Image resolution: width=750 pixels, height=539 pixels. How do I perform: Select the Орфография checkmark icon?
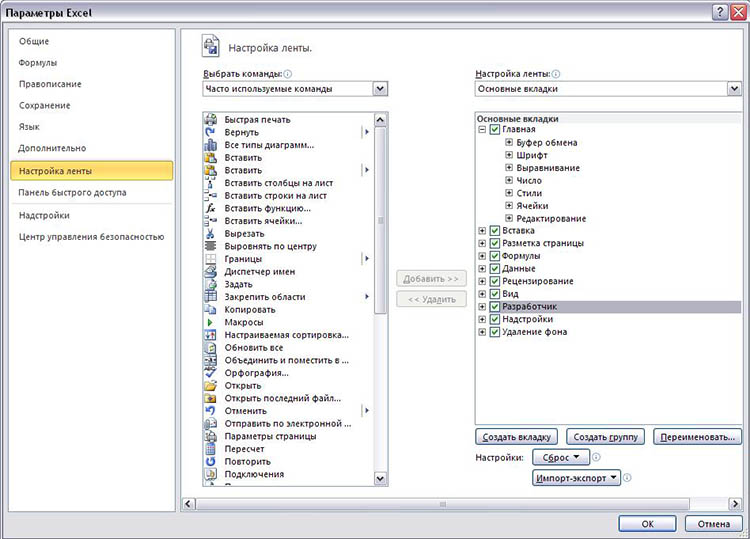(x=210, y=373)
